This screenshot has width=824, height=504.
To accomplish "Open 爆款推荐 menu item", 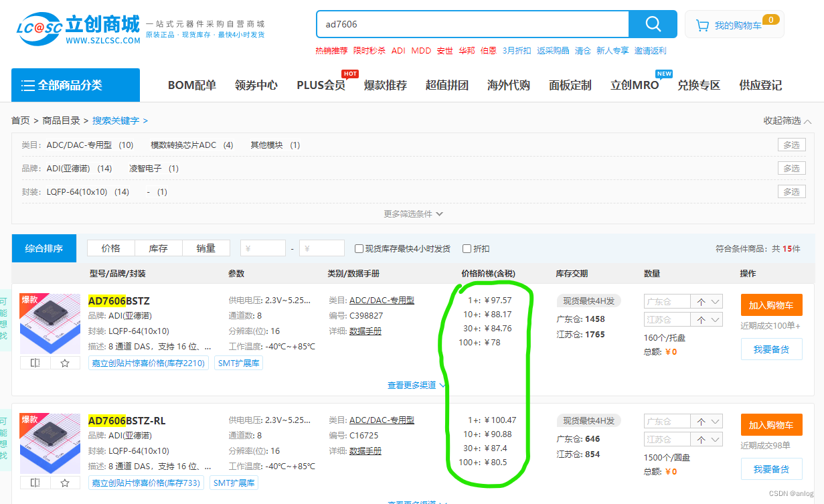I will [386, 86].
